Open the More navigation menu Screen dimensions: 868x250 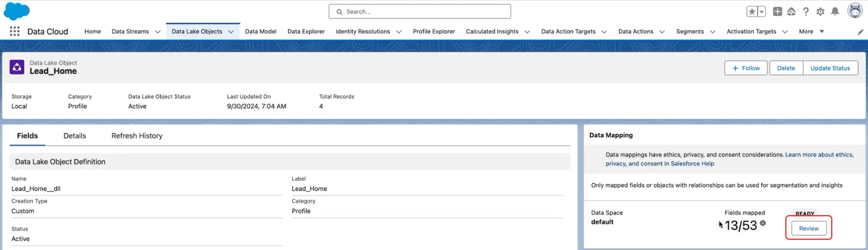tap(812, 31)
